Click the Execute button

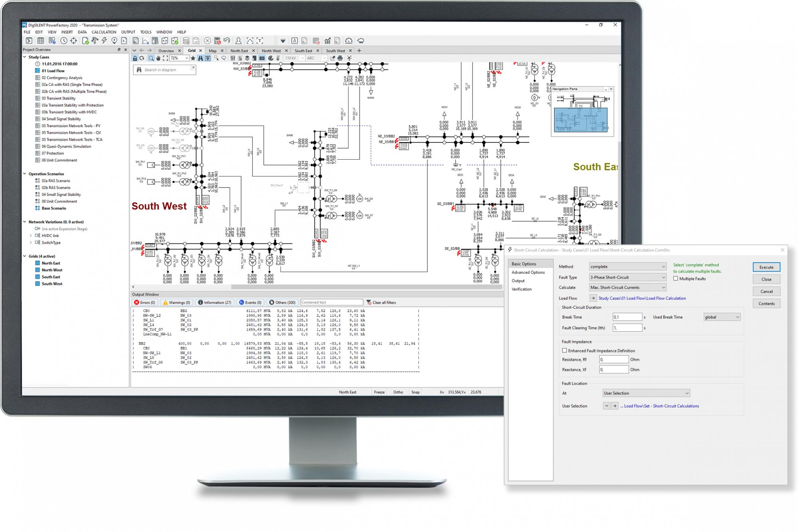[x=766, y=267]
